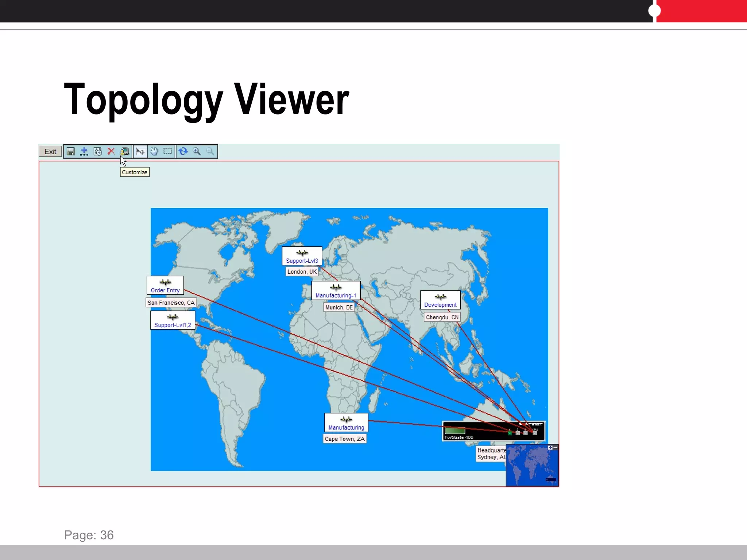Select the Order Entry device node
Viewport: 747px width, 560px height.
click(165, 285)
